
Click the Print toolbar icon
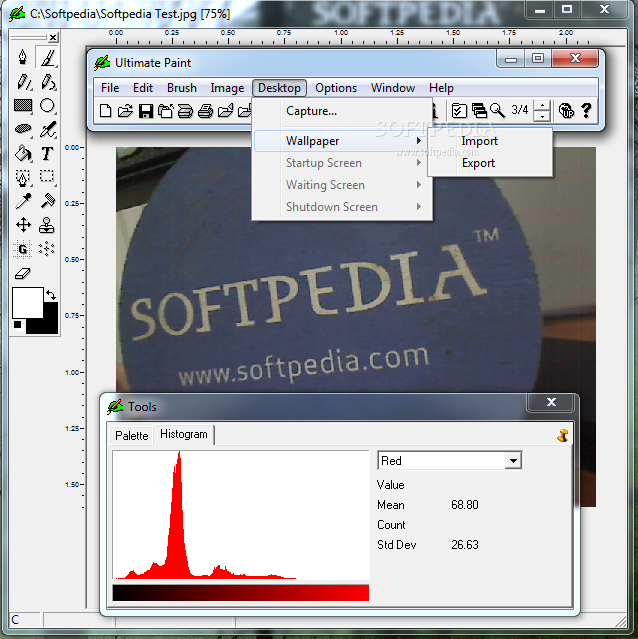[x=205, y=110]
